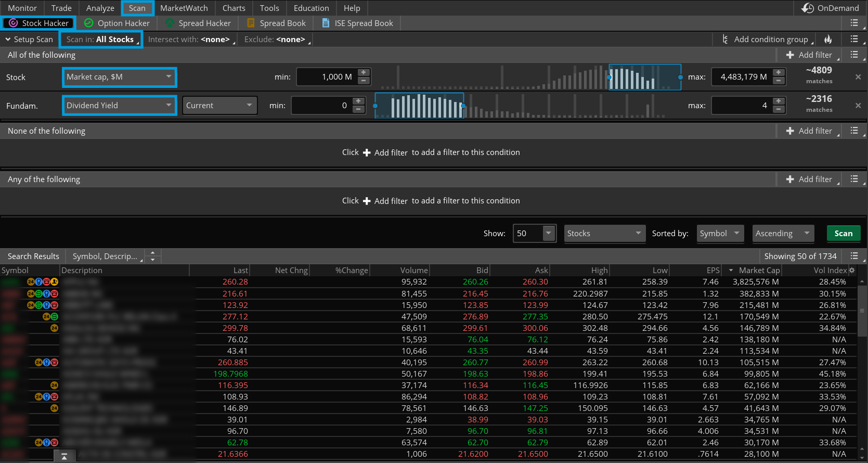Add filter to 'Any of the following'
The width and height of the screenshot is (868, 463).
click(809, 179)
